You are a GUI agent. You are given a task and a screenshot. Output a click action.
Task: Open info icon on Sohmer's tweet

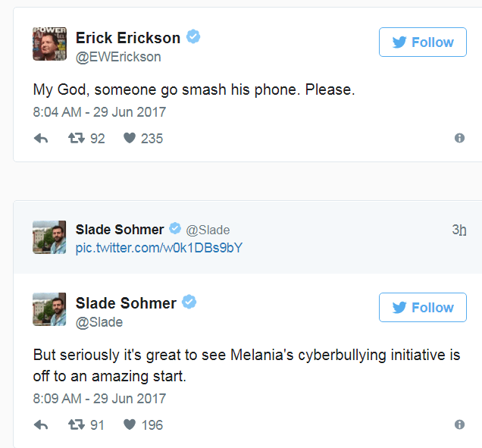(x=459, y=425)
